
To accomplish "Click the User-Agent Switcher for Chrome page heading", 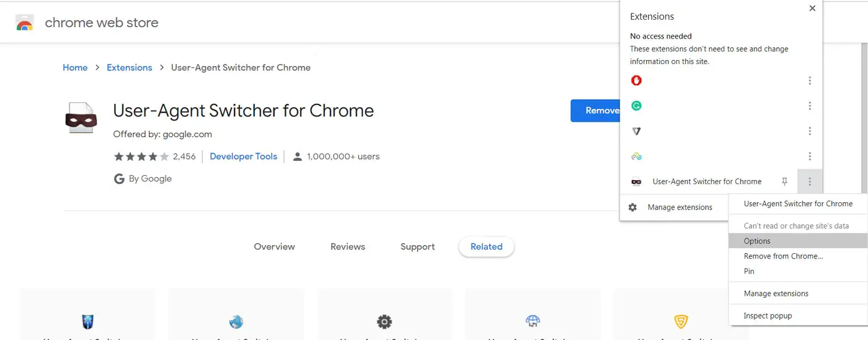I will point(243,110).
